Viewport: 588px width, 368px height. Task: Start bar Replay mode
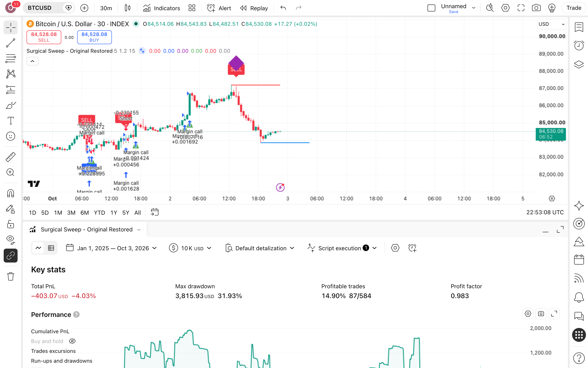254,8
